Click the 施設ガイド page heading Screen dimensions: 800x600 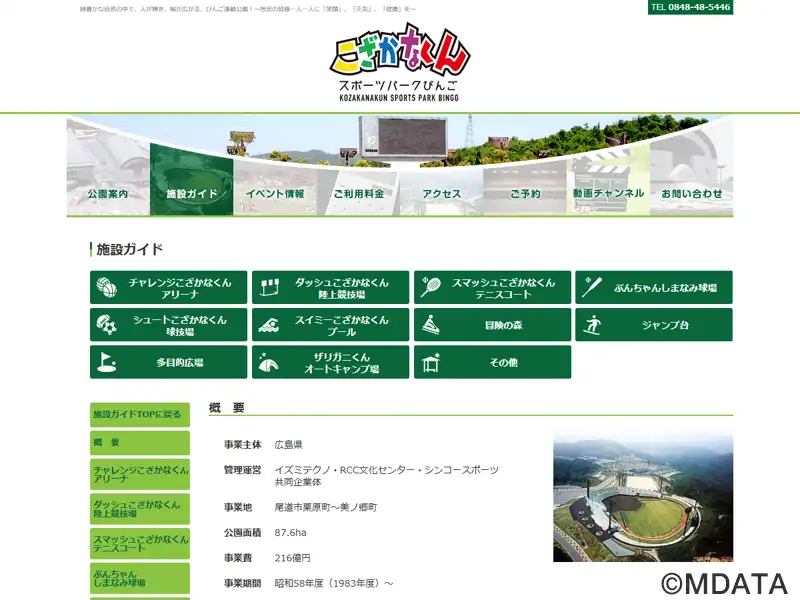[x=130, y=249]
